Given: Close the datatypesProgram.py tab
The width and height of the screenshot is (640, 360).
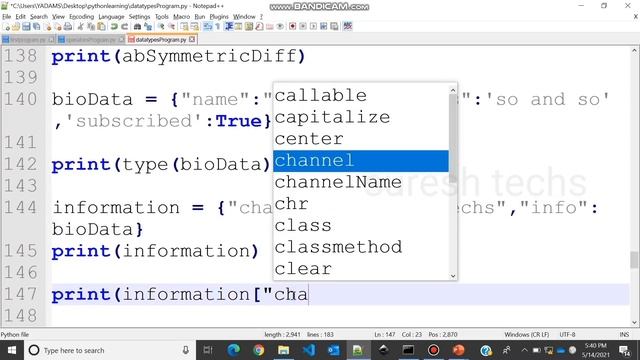Looking at the screenshot, I should click(192, 40).
